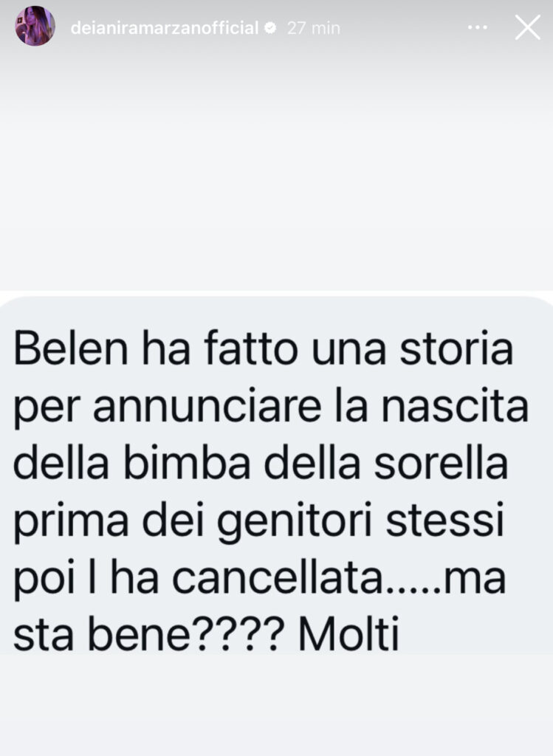
Task: Click the 27 min timestamp
Action: pos(314,28)
